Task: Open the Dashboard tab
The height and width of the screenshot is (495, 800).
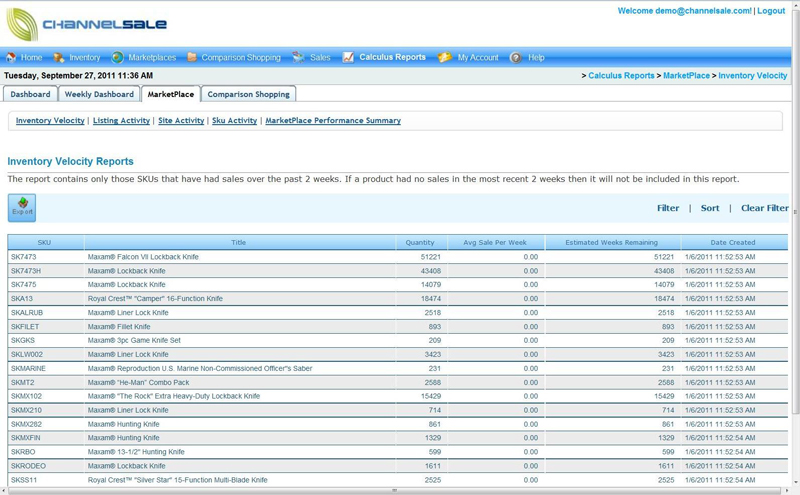Action: coord(30,94)
